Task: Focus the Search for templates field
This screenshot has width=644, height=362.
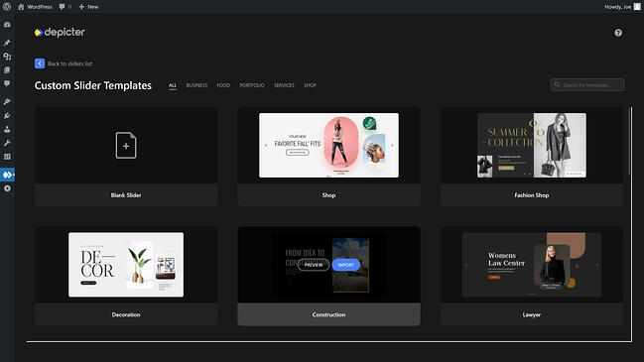Action: 587,85
